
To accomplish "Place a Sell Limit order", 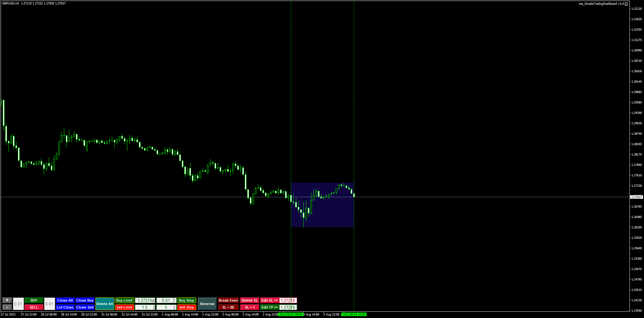I will (124, 307).
